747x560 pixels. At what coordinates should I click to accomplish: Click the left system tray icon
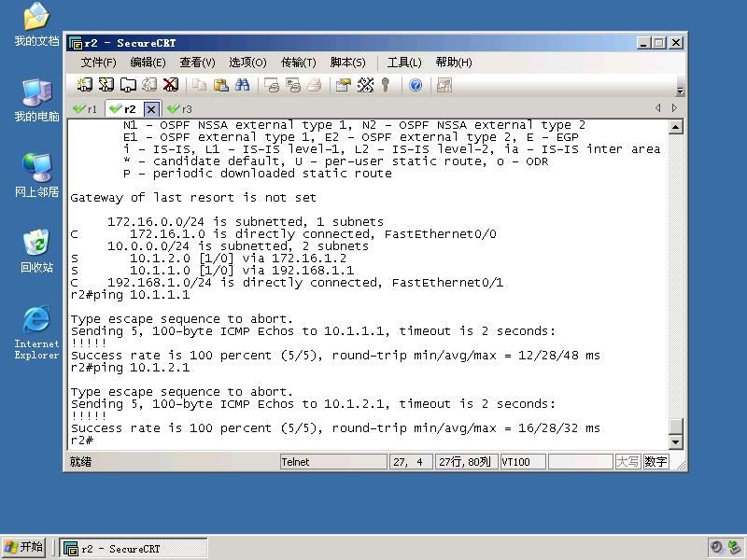pos(716,548)
